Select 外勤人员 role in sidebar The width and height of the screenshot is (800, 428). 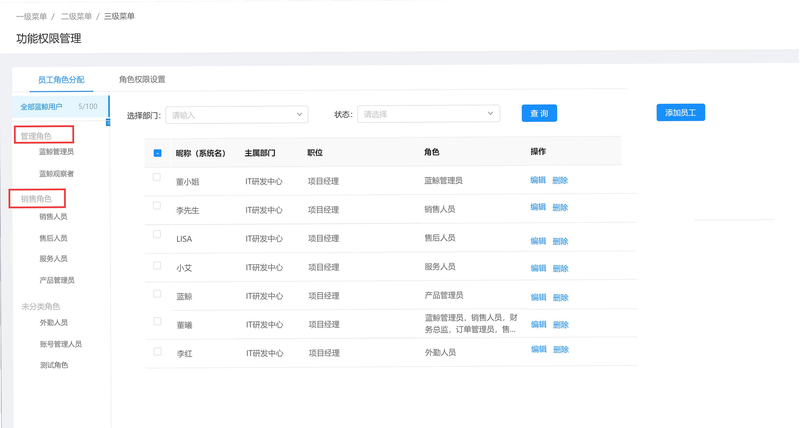point(54,322)
